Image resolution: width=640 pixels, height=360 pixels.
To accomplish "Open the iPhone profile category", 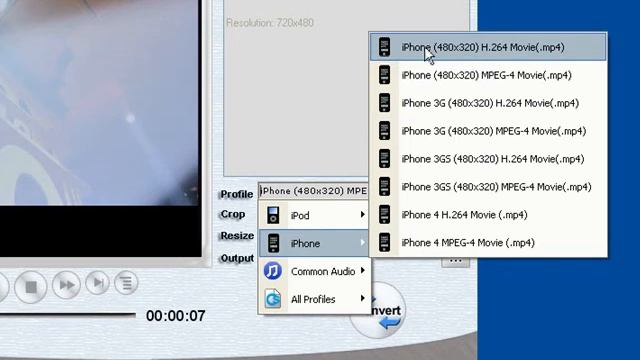I will [x=314, y=243].
